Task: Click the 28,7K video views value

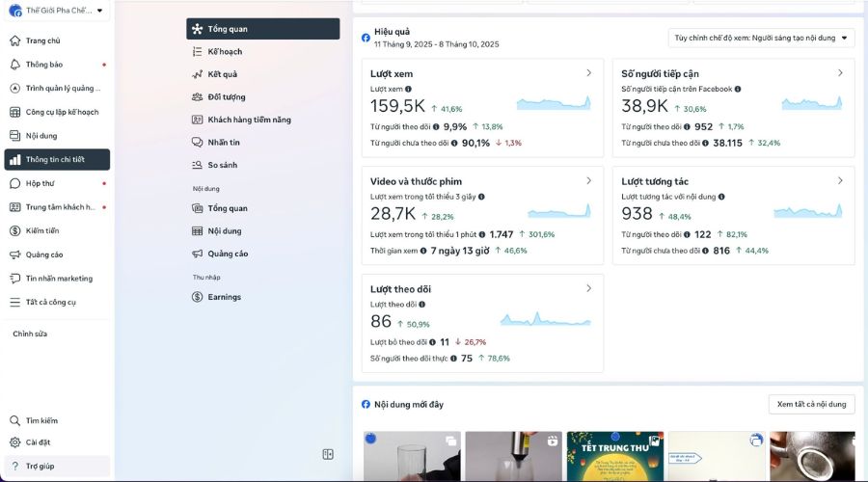Action: [393, 214]
